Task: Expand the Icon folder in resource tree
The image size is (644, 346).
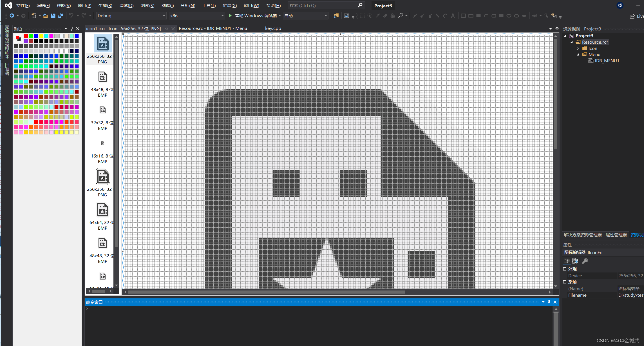Action: (x=578, y=48)
